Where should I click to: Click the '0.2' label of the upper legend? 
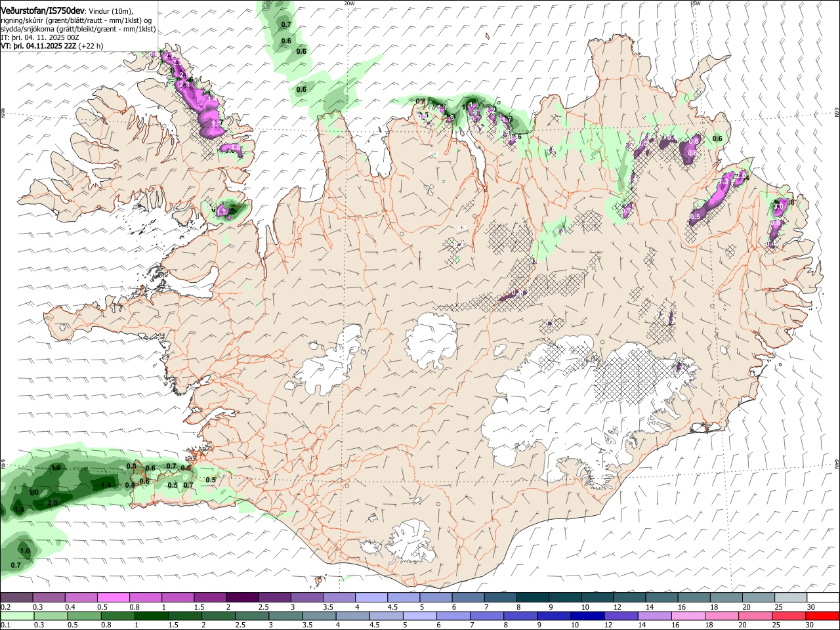click(x=5, y=607)
